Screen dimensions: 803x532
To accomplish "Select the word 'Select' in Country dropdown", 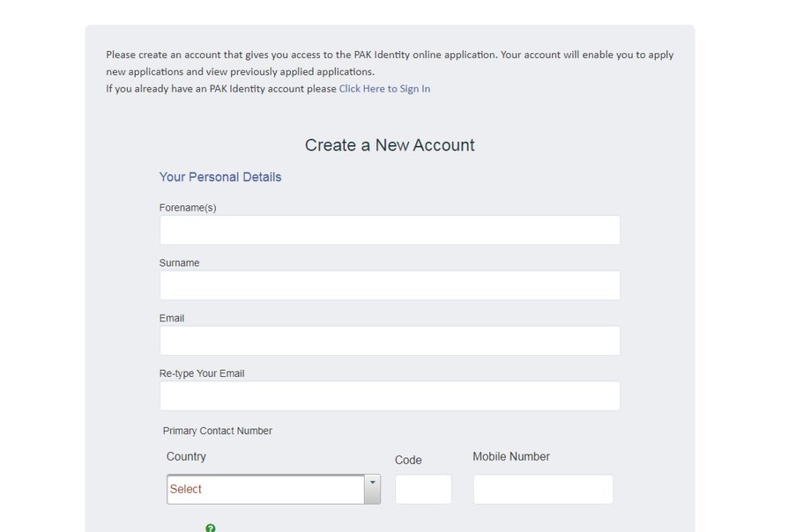I will pyautogui.click(x=185, y=488).
